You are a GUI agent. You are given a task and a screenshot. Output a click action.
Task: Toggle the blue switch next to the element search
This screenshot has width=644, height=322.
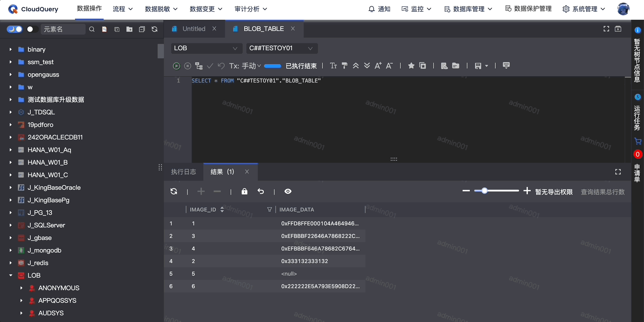(x=14, y=28)
